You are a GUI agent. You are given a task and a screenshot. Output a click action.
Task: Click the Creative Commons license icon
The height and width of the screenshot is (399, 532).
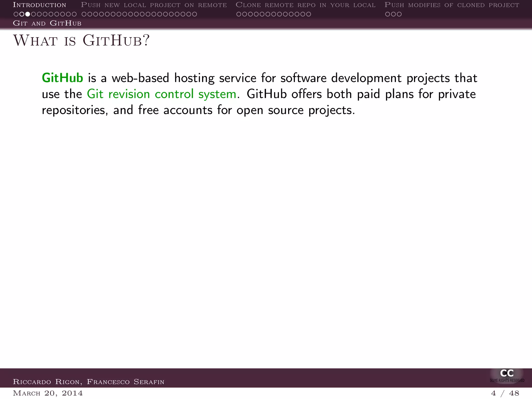[x=507, y=376]
